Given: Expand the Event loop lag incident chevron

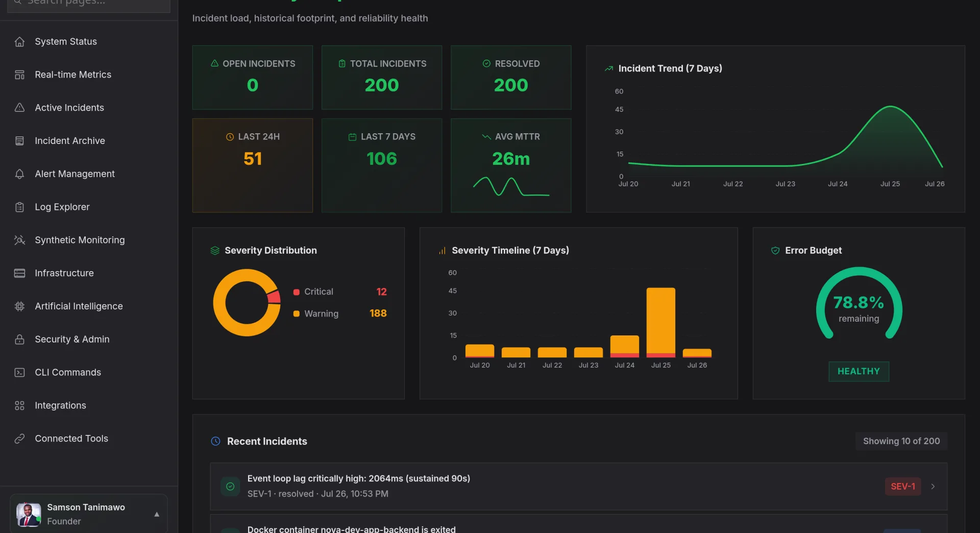Looking at the screenshot, I should [x=933, y=487].
